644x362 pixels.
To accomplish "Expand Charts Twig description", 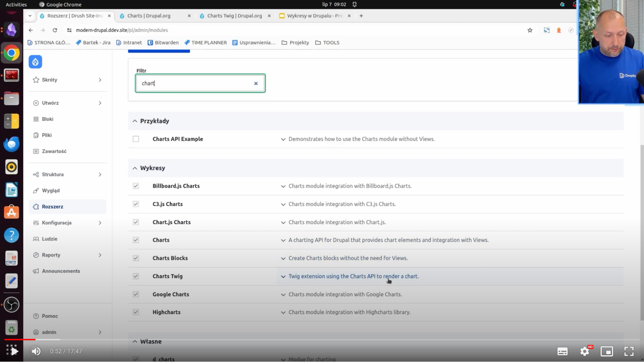I will 283,277.
